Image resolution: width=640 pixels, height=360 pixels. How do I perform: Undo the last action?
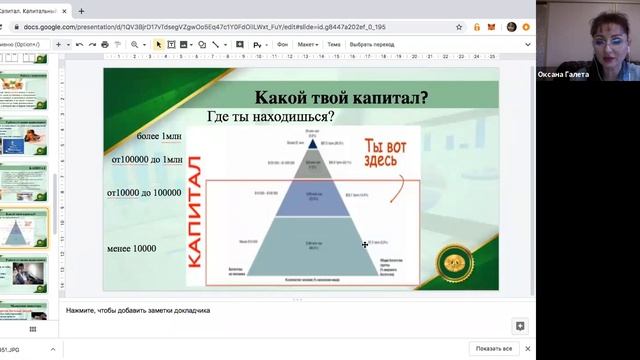pos(80,44)
